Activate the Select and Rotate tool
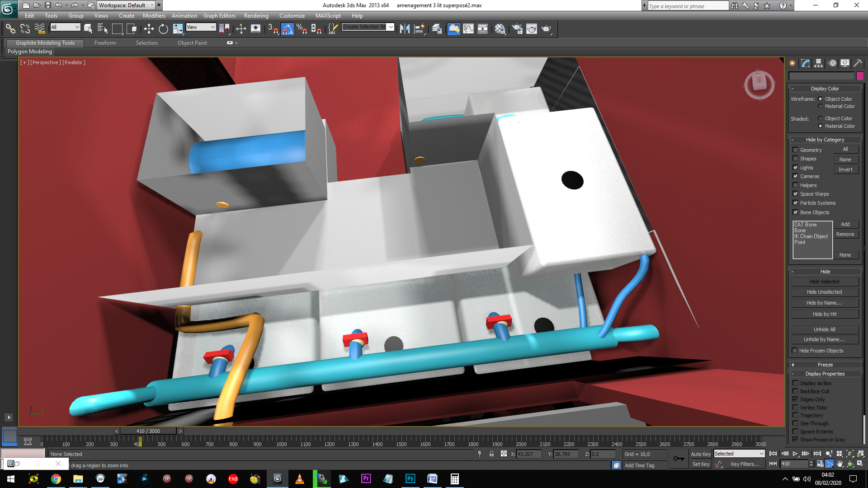The width and height of the screenshot is (868, 488). click(x=163, y=29)
